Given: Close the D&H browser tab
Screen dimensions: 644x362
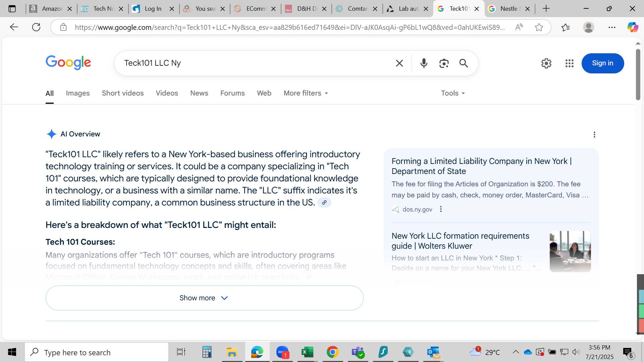Looking at the screenshot, I should pyautogui.click(x=324, y=9).
